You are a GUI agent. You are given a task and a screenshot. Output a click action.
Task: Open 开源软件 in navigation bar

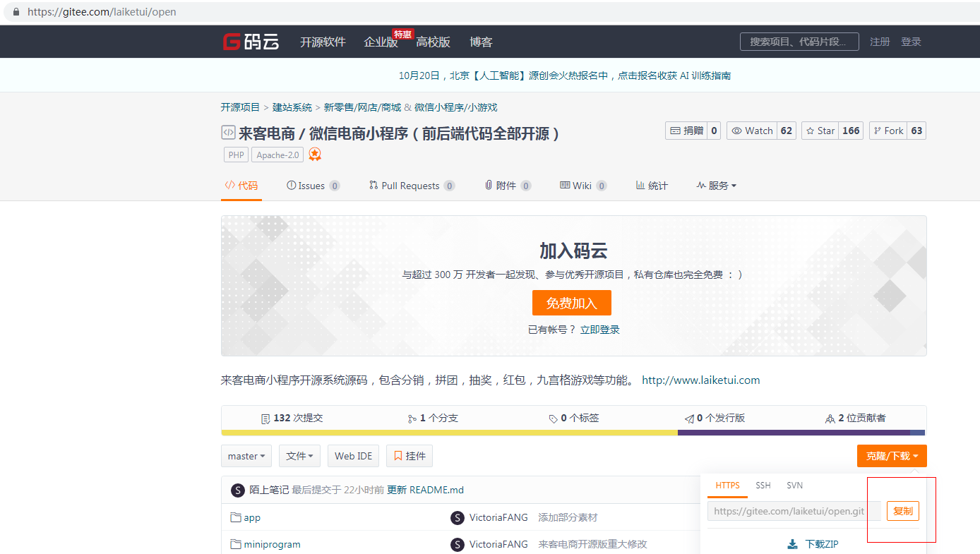(323, 42)
